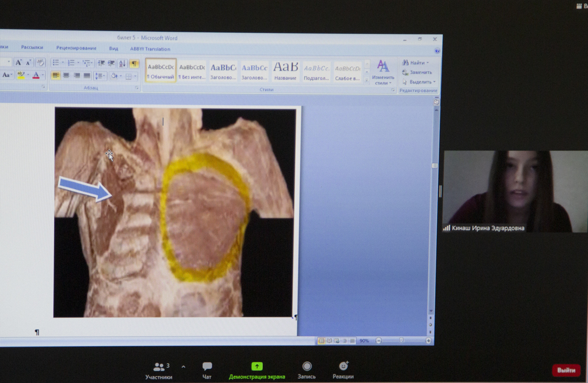Open the Найти (find) dropdown arrow
Screen dimensions: 588x383
coord(427,62)
